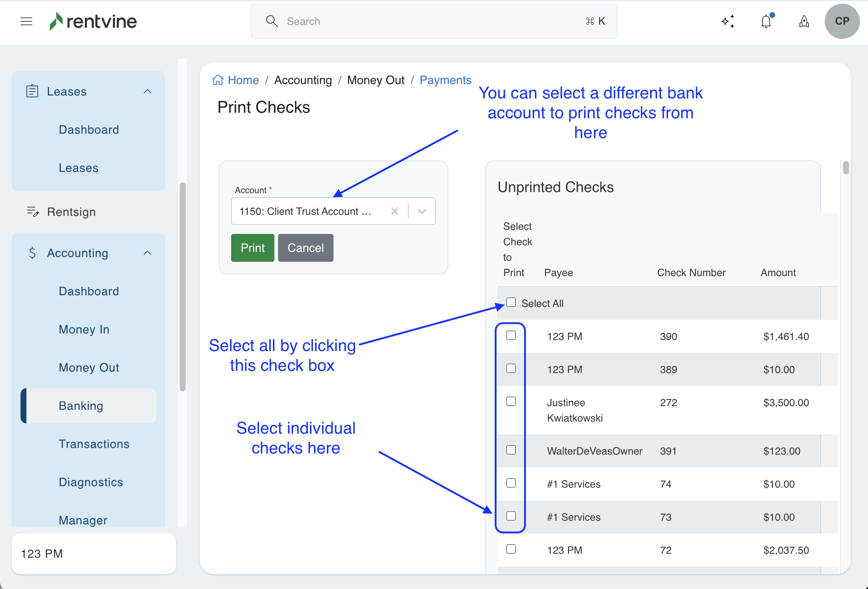This screenshot has height=589, width=868.
Task: Click the sidebar vertical scrollbar
Action: click(182, 286)
